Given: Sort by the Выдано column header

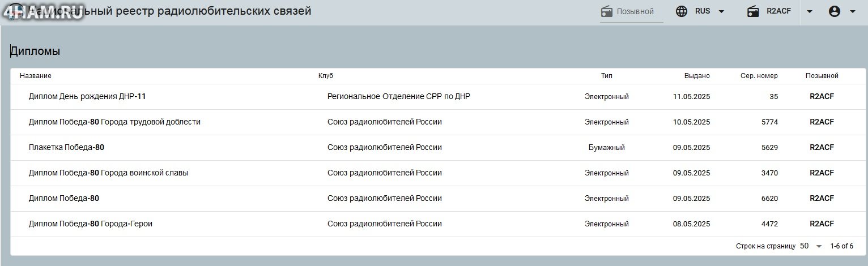Looking at the screenshot, I should [x=696, y=76].
